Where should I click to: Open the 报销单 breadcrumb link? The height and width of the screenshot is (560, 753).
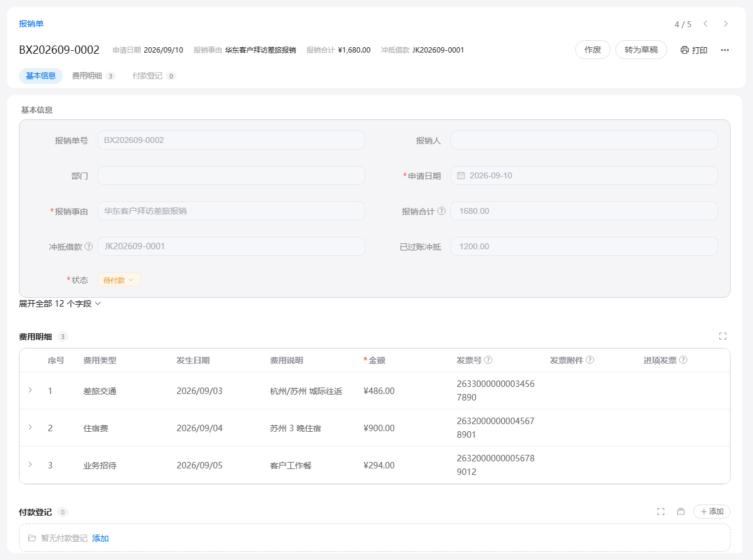tap(31, 24)
